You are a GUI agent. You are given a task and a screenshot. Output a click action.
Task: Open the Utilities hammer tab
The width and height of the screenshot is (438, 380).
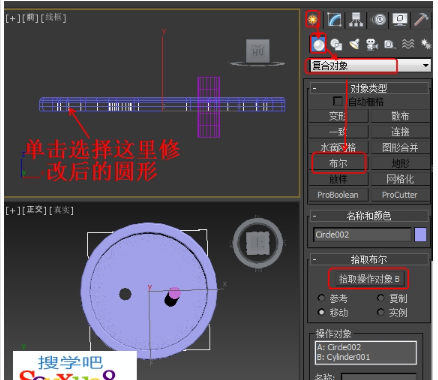tap(421, 19)
